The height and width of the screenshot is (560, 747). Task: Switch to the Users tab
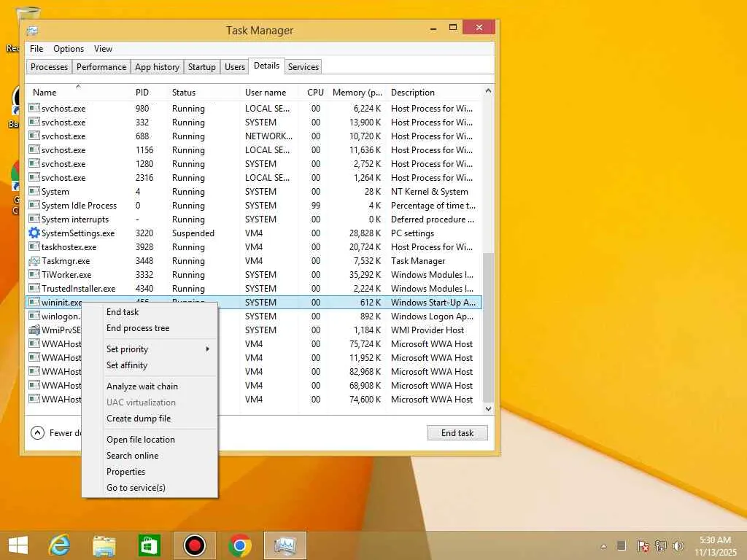235,67
